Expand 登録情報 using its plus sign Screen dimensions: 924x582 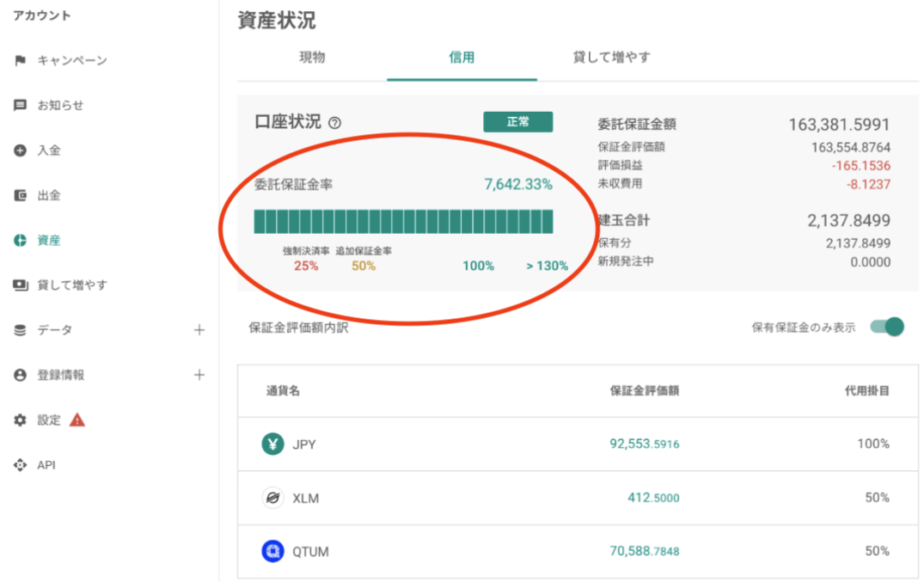[199, 375]
